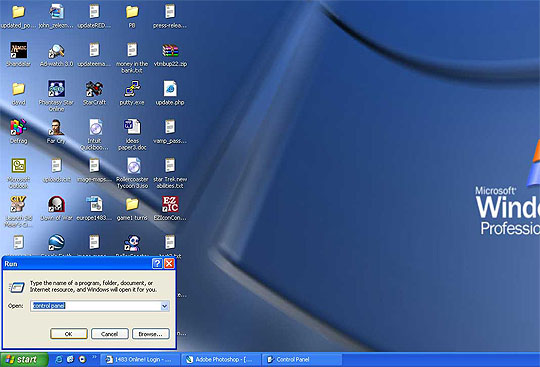Image resolution: width=540 pixels, height=367 pixels.
Task: Click the second Quick Launch icon
Action: click(x=71, y=360)
